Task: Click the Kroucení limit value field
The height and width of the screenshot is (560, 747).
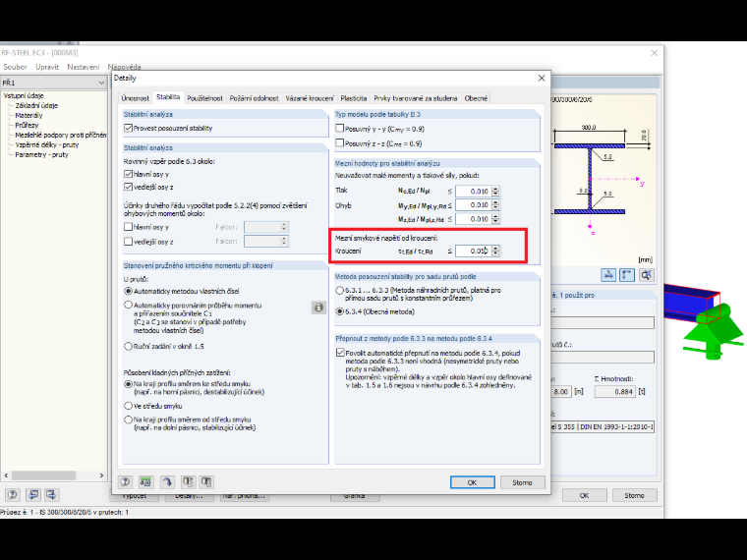Action: point(474,251)
